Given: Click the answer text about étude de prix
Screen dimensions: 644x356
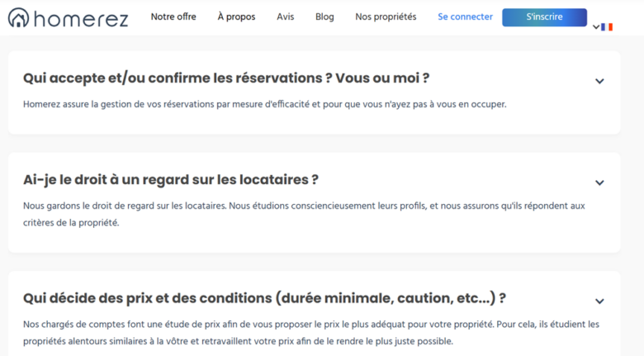Looking at the screenshot, I should [311, 333].
